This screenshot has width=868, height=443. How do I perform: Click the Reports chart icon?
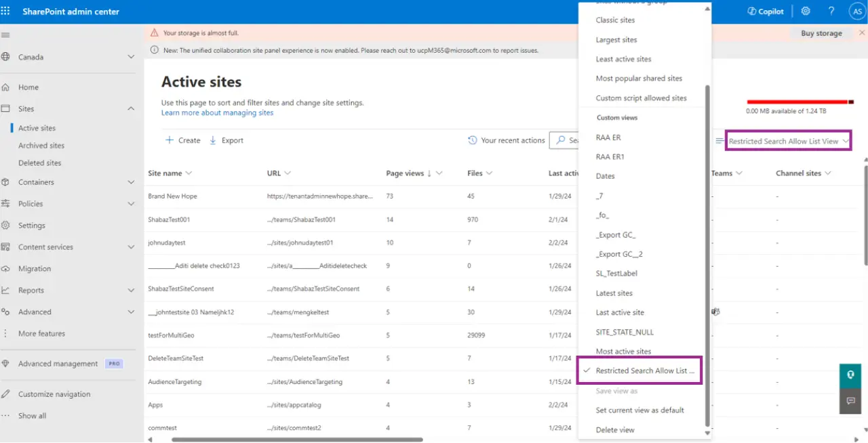[x=5, y=291]
